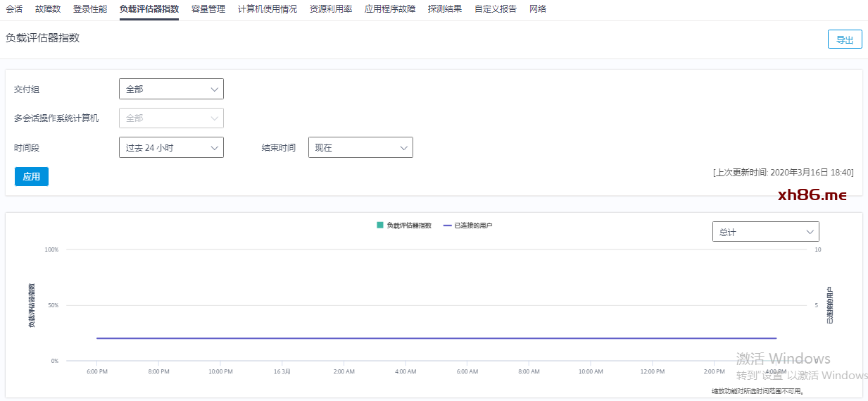
Task: Open the 登录性能 tab
Action: click(x=90, y=9)
